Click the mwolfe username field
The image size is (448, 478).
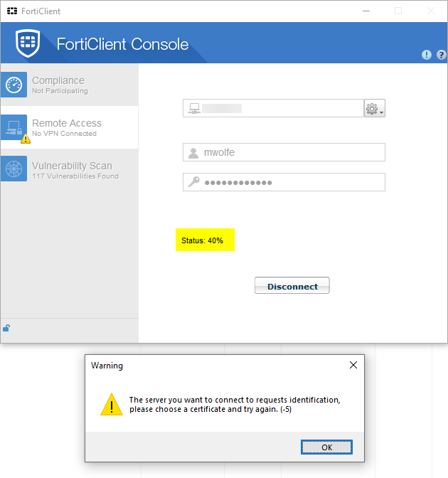[x=284, y=152]
